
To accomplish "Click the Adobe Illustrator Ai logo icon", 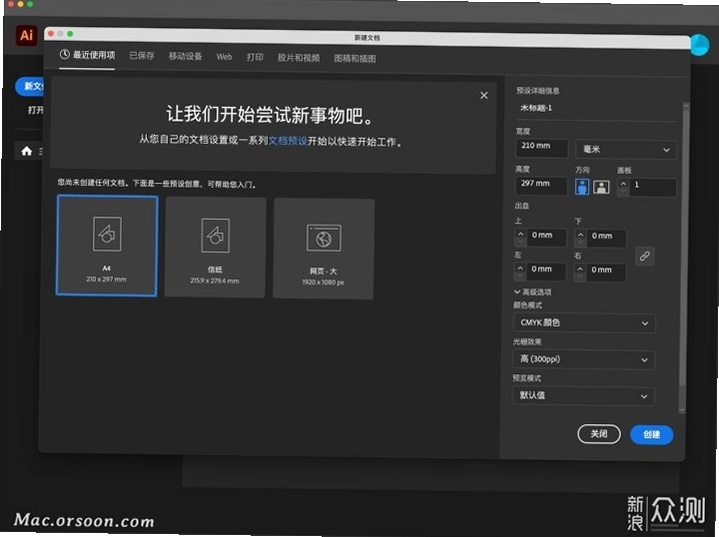I will (27, 35).
